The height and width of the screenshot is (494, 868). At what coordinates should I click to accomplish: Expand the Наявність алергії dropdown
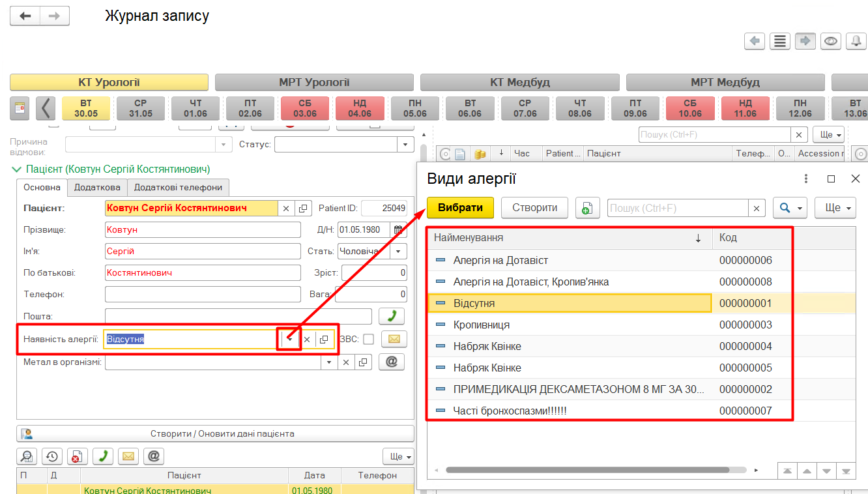[289, 340]
